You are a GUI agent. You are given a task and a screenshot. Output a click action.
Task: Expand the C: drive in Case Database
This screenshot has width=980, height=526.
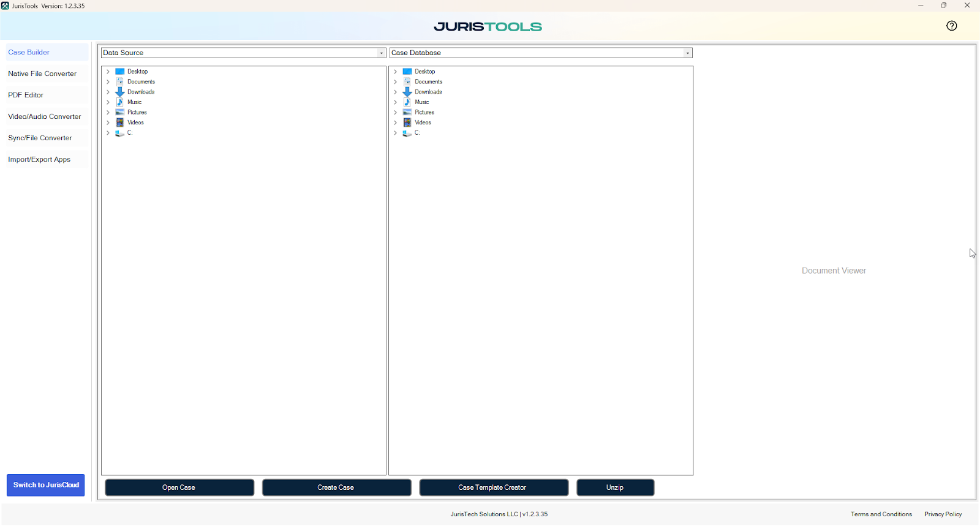tap(396, 133)
